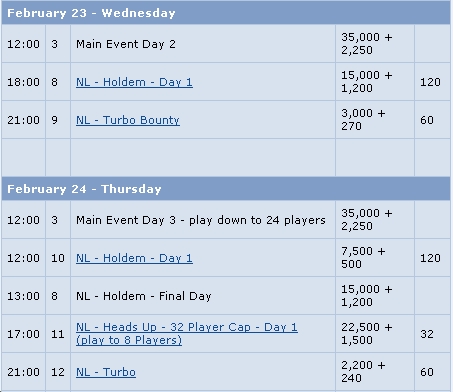Click the 17:00 time cell for event 11
453x392 pixels.
tap(23, 334)
